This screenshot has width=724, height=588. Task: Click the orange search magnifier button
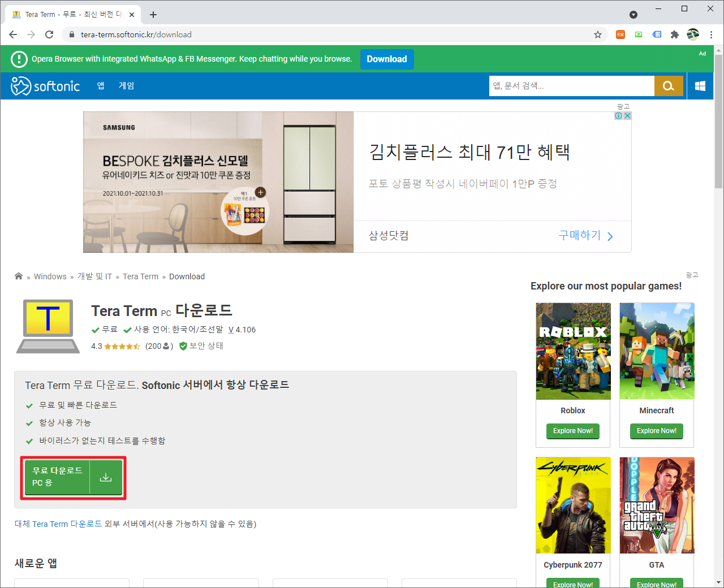(x=669, y=86)
